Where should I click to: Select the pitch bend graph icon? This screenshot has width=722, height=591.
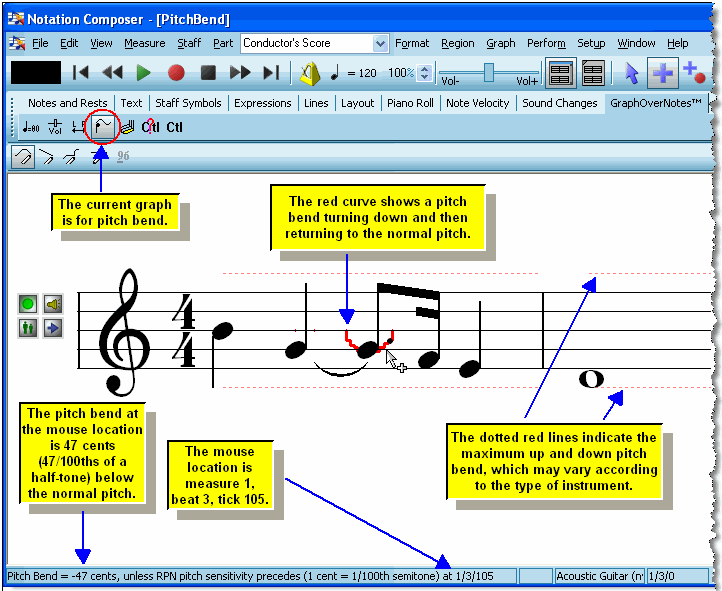pyautogui.click(x=103, y=127)
